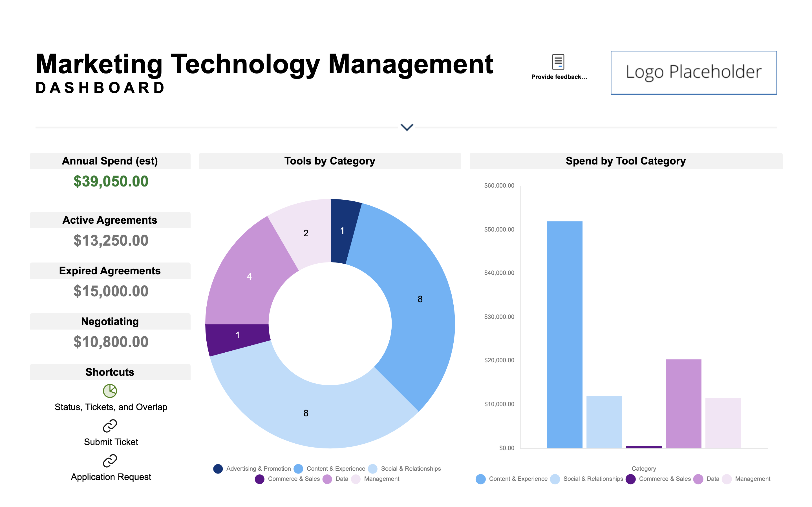Click the Submit Ticket chain-link icon
812x507 pixels.
pyautogui.click(x=110, y=426)
